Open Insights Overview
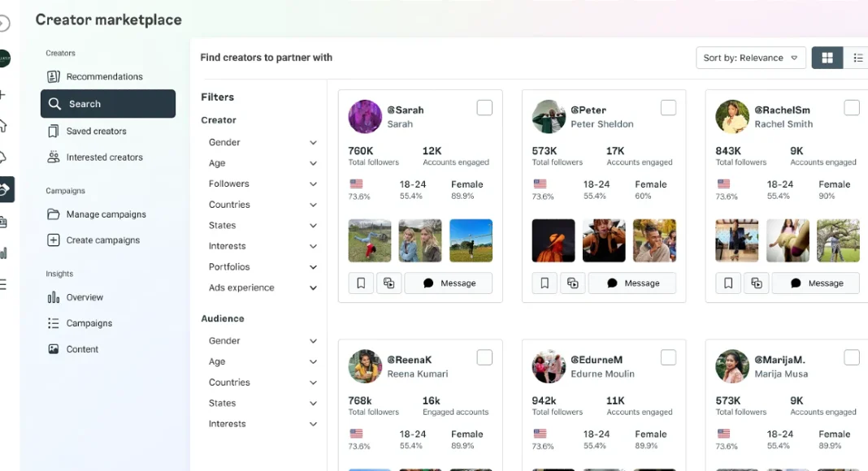The height and width of the screenshot is (471, 868). tap(108, 297)
